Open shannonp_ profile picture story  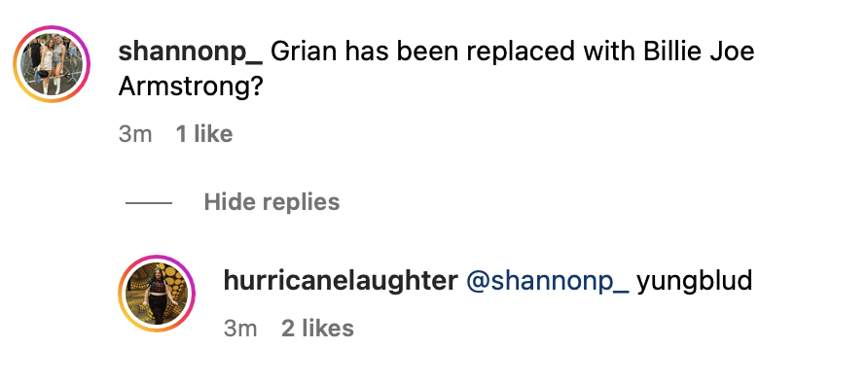[x=52, y=64]
